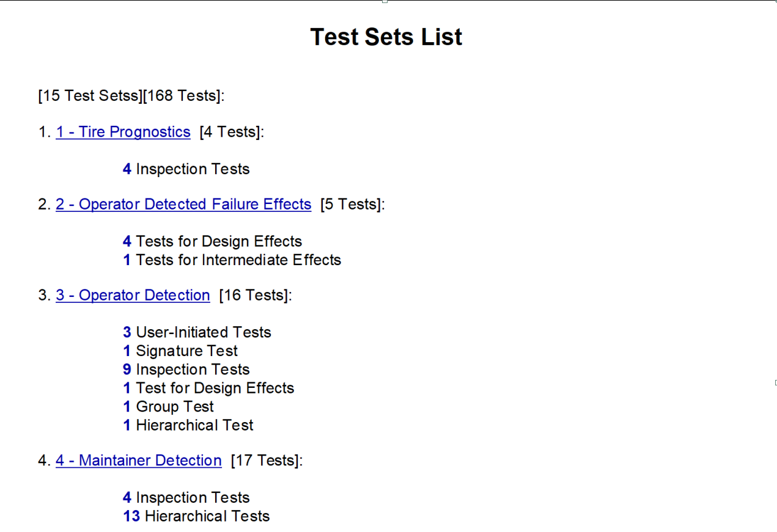This screenshot has width=777, height=532.
Task: Click the [17 Tests] count beside Maintainer Detection
Action: (267, 461)
